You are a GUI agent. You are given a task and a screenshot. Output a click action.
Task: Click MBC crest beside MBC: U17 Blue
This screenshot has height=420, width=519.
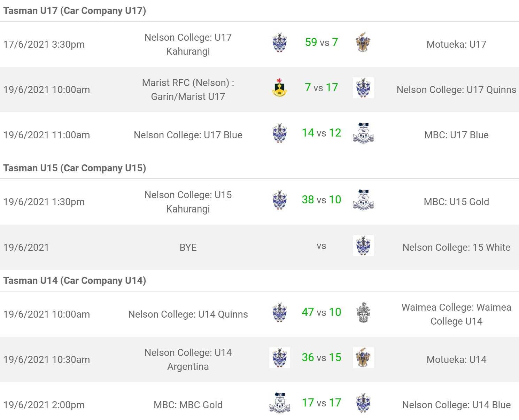[363, 133]
